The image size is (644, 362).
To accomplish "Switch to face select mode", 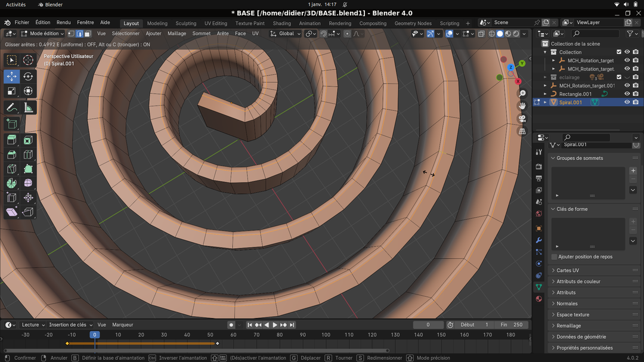I will pyautogui.click(x=88, y=33).
